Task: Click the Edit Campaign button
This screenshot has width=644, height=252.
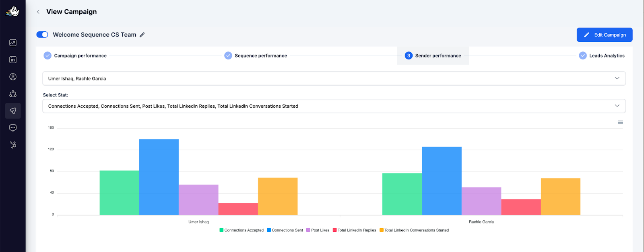Action: (604, 35)
